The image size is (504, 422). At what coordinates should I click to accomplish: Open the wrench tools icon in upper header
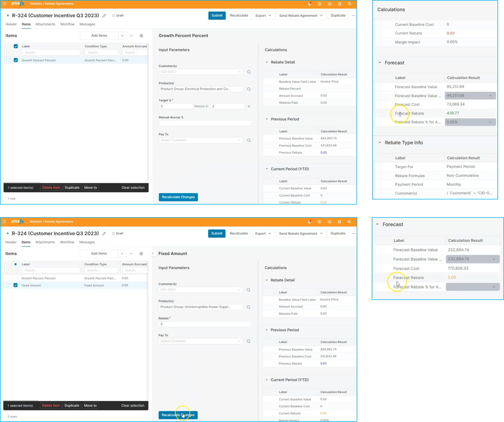[x=349, y=4]
